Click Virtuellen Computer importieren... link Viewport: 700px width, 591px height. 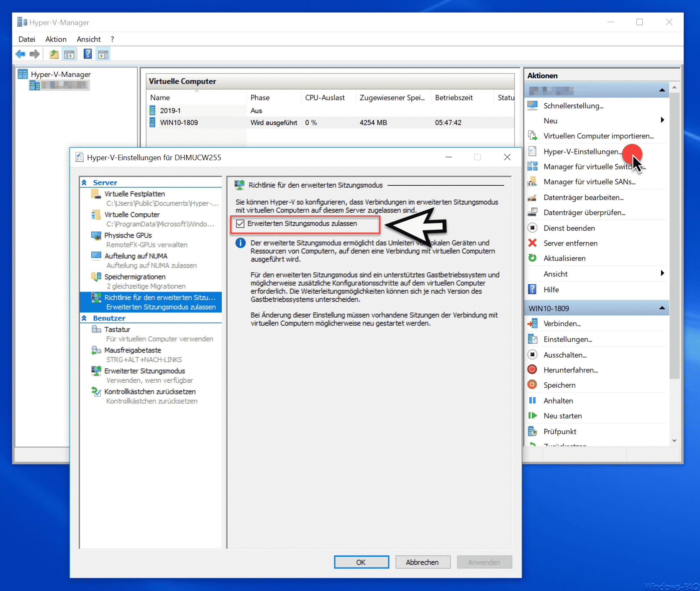[598, 136]
